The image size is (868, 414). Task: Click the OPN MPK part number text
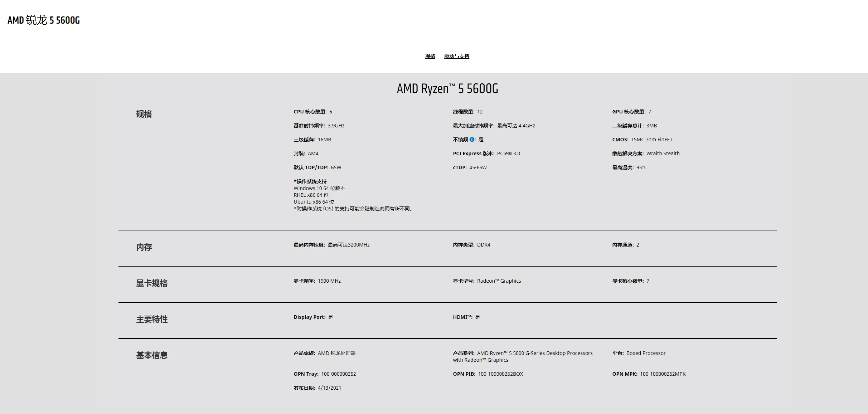(x=663, y=374)
